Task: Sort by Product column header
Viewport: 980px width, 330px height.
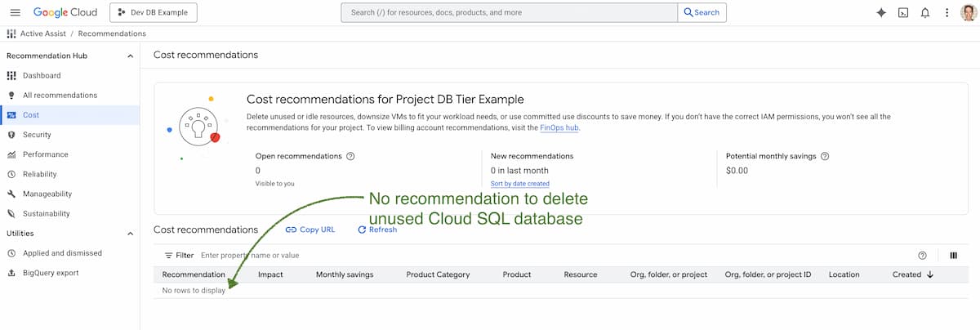Action: pos(517,274)
